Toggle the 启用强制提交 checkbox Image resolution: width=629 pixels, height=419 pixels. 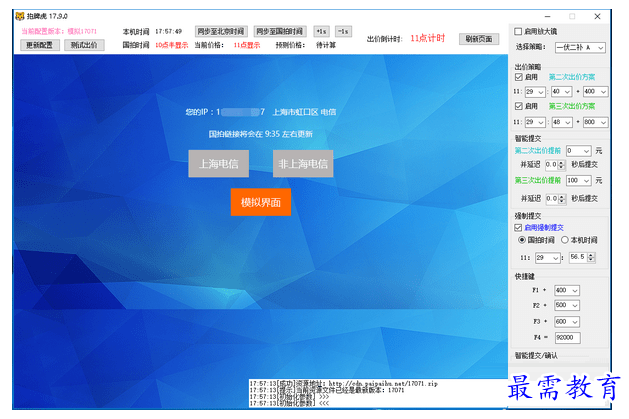tap(518, 228)
